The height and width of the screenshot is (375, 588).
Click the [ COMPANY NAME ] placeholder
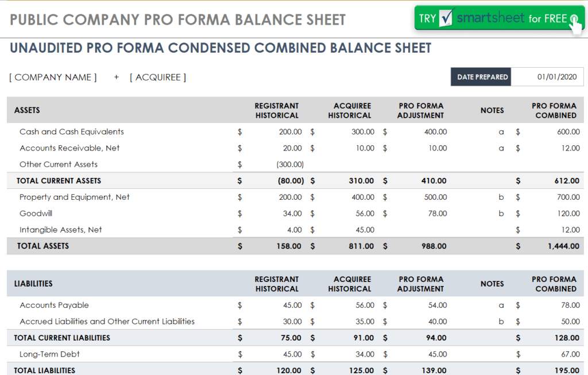53,78
